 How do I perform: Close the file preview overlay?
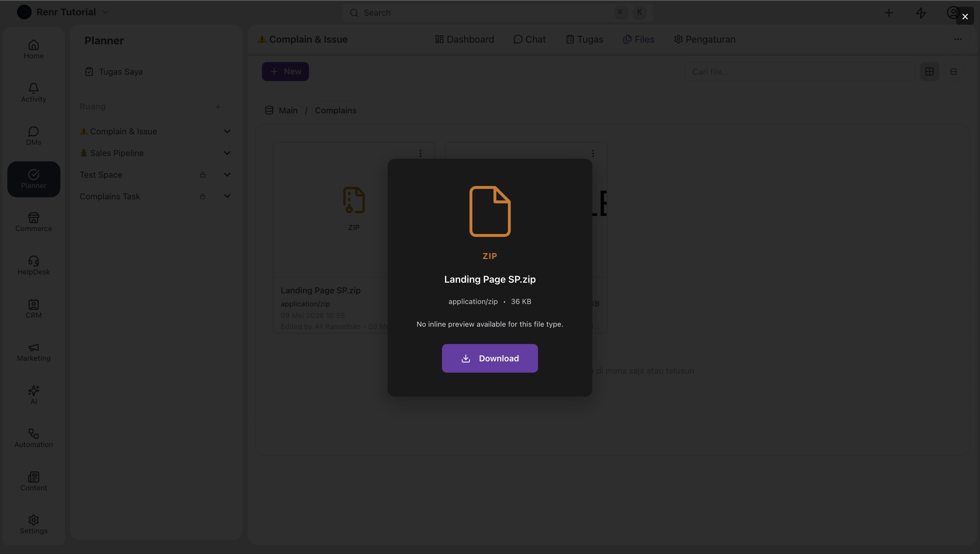(x=965, y=16)
